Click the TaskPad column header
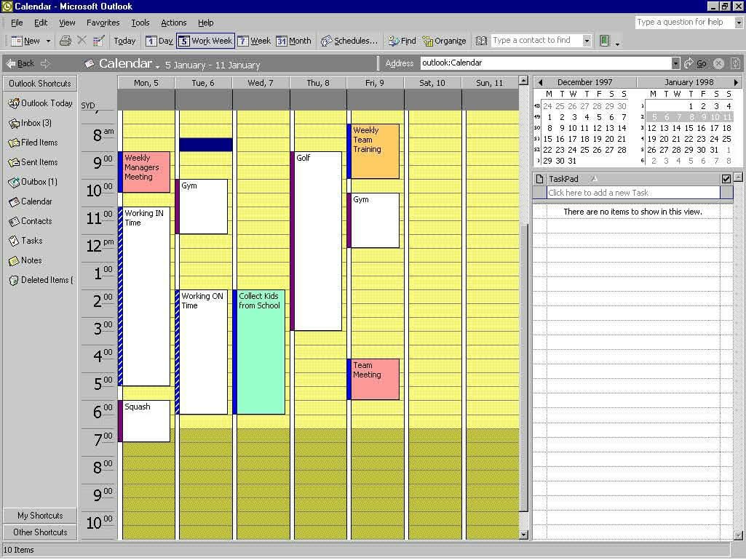Screen dimensions: 746x560 [632, 179]
